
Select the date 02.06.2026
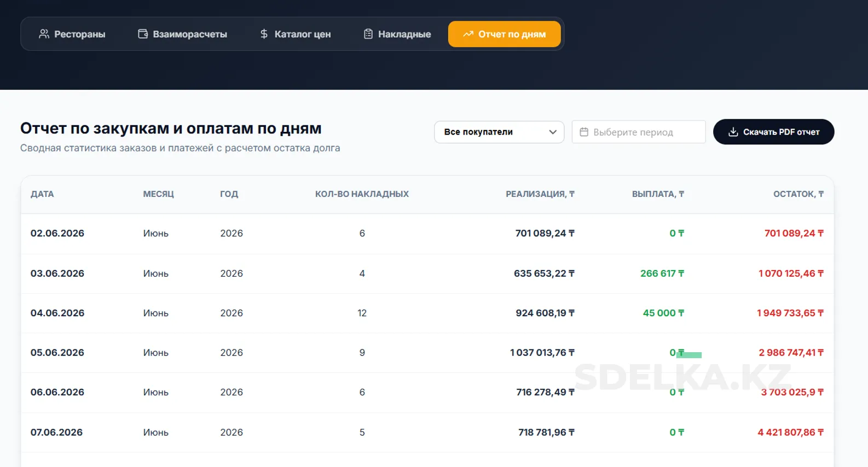click(57, 234)
